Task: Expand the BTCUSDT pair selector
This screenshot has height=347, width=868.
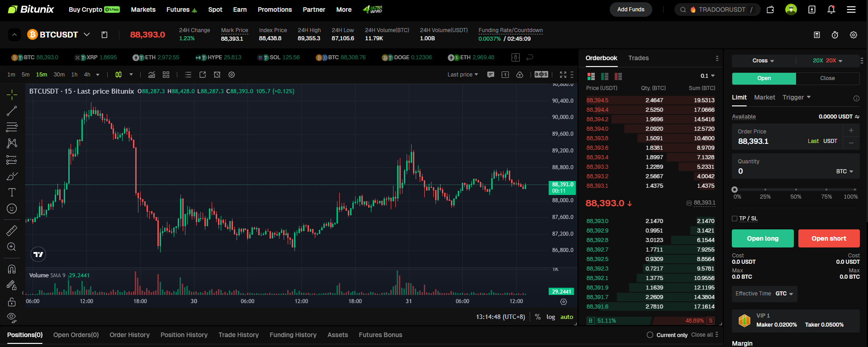Action: [87, 34]
